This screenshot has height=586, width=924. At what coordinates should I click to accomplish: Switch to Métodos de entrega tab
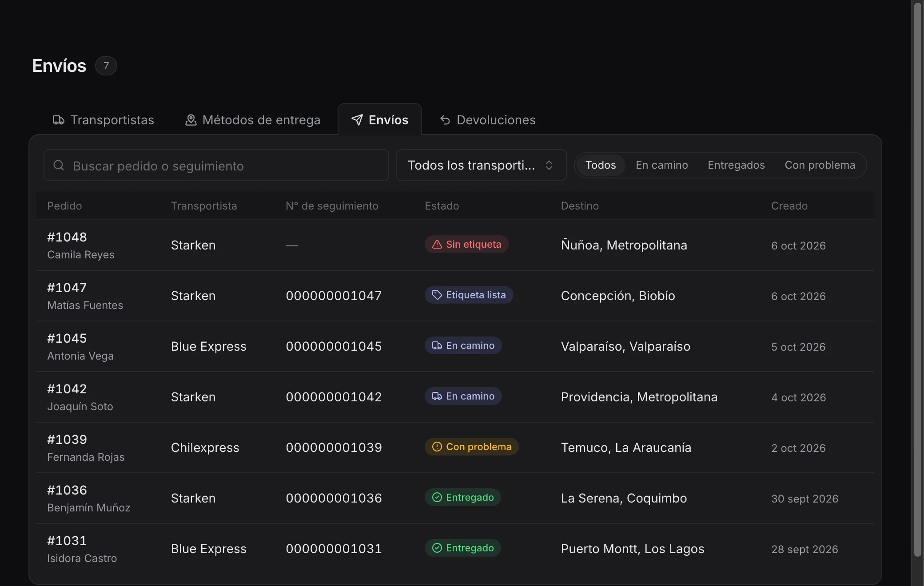(x=253, y=120)
